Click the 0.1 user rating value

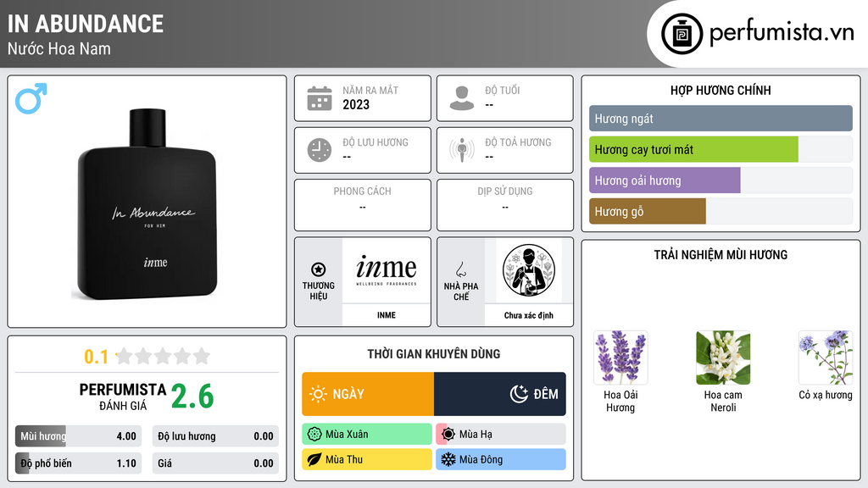click(x=97, y=357)
